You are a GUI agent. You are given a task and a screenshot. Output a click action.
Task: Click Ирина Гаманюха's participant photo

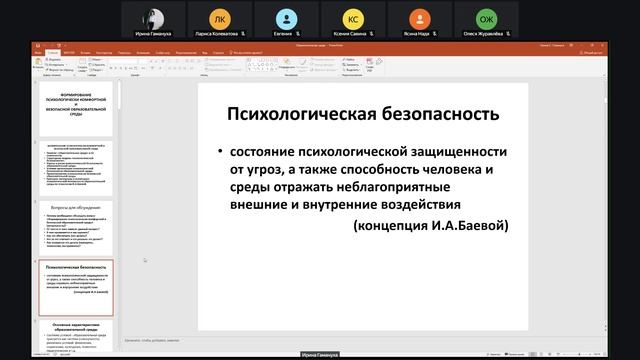(x=153, y=19)
